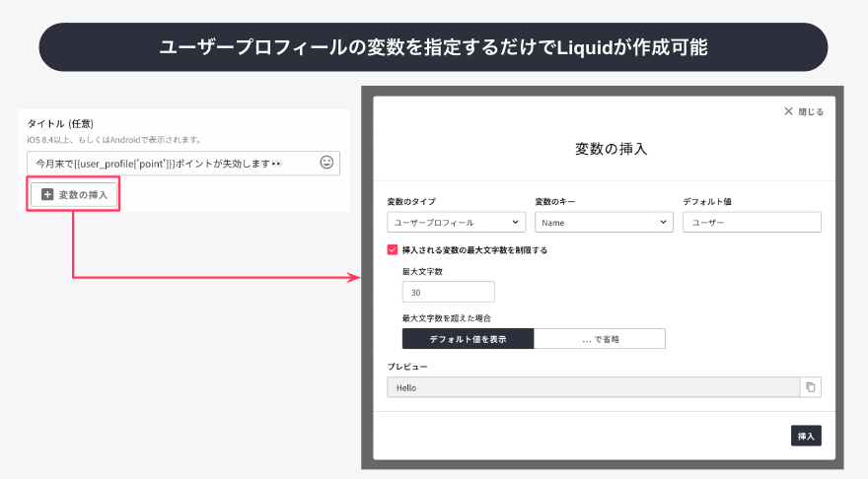Click the X icon to close the dialog
The width and height of the screenshot is (868, 479).
[x=788, y=111]
